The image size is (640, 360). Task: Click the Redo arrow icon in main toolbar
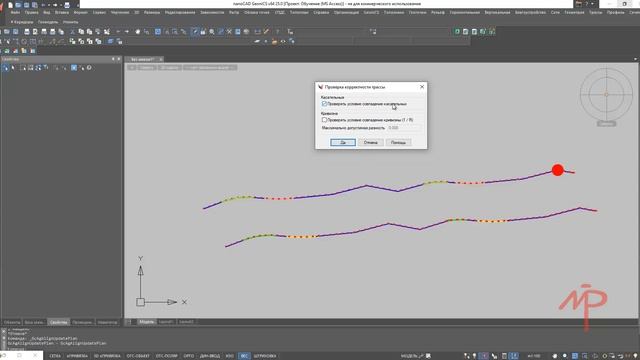tap(127, 31)
